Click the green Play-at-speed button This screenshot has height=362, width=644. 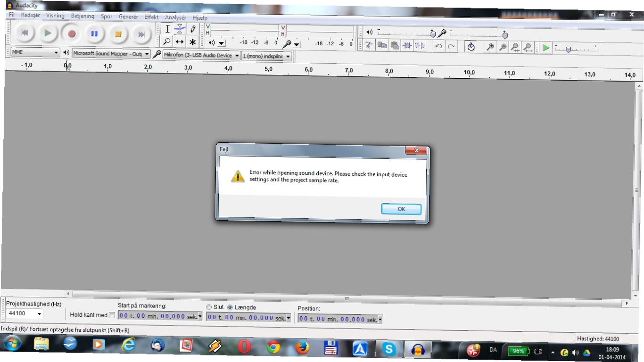pyautogui.click(x=545, y=48)
